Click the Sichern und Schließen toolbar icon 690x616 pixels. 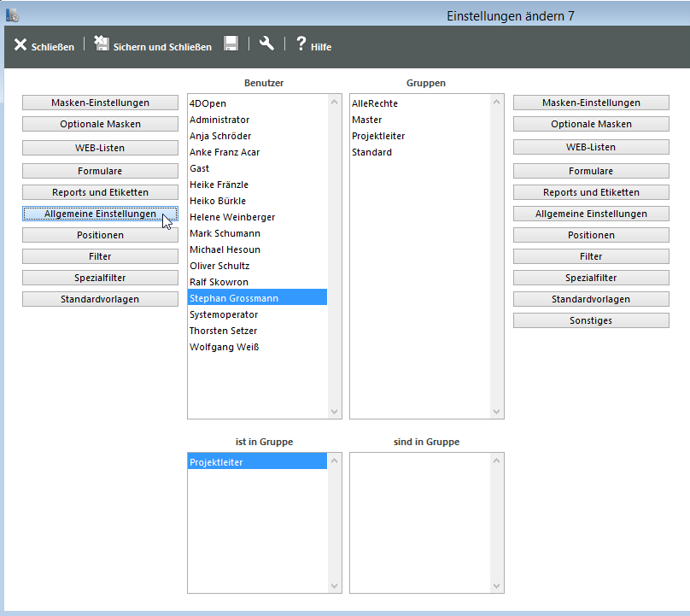[102, 44]
